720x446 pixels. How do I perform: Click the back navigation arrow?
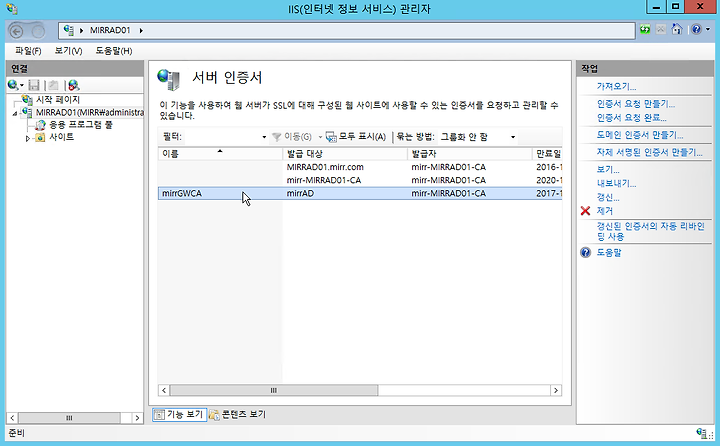pyautogui.click(x=17, y=31)
